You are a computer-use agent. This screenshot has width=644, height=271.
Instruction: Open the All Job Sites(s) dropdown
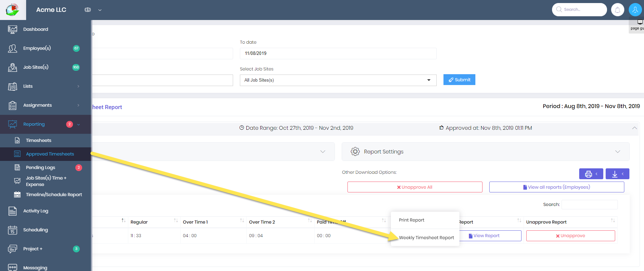[x=338, y=80]
